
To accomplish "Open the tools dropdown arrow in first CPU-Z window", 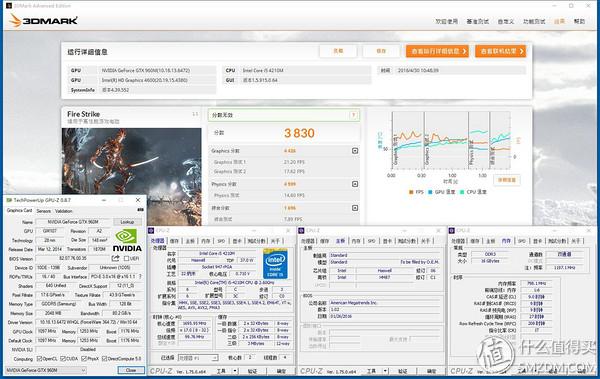I will click(x=235, y=371).
